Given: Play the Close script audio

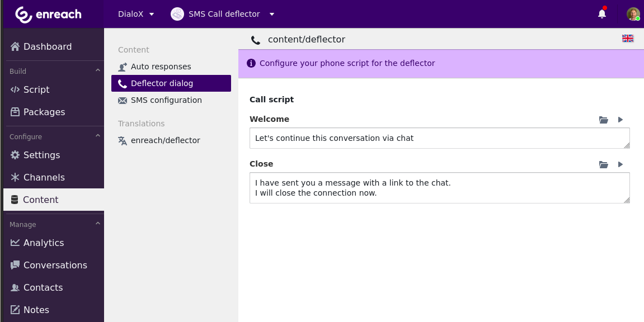Looking at the screenshot, I should (620, 164).
